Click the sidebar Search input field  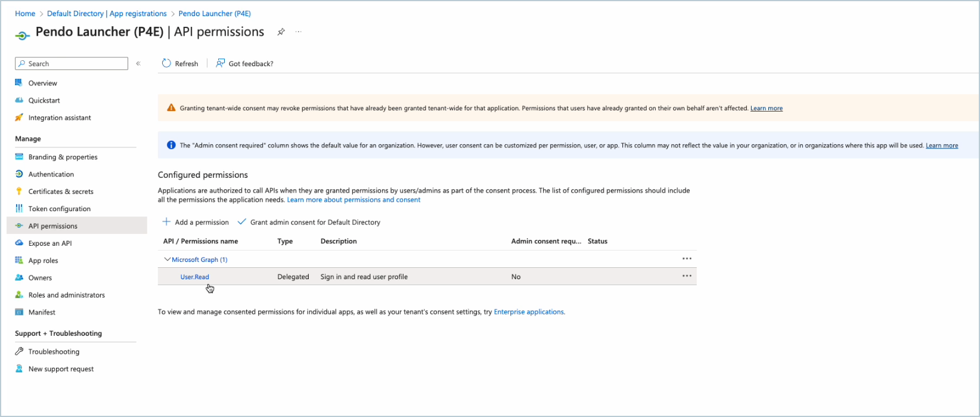click(72, 63)
